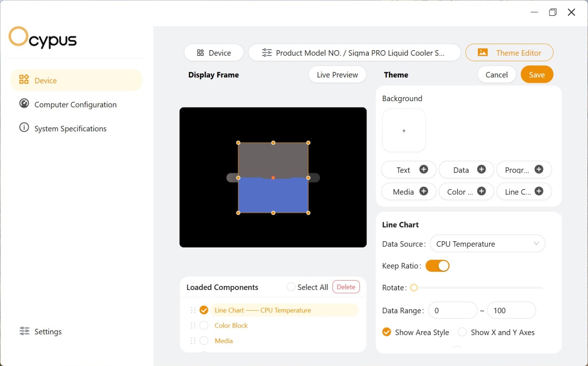Expand the Product Model NO. selector
The width and height of the screenshot is (588, 366).
354,53
